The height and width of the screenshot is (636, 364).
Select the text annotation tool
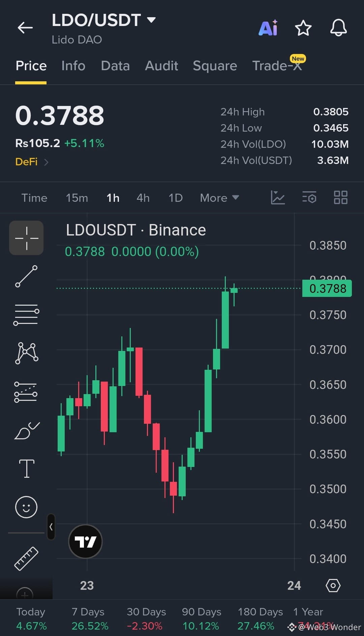[27, 469]
